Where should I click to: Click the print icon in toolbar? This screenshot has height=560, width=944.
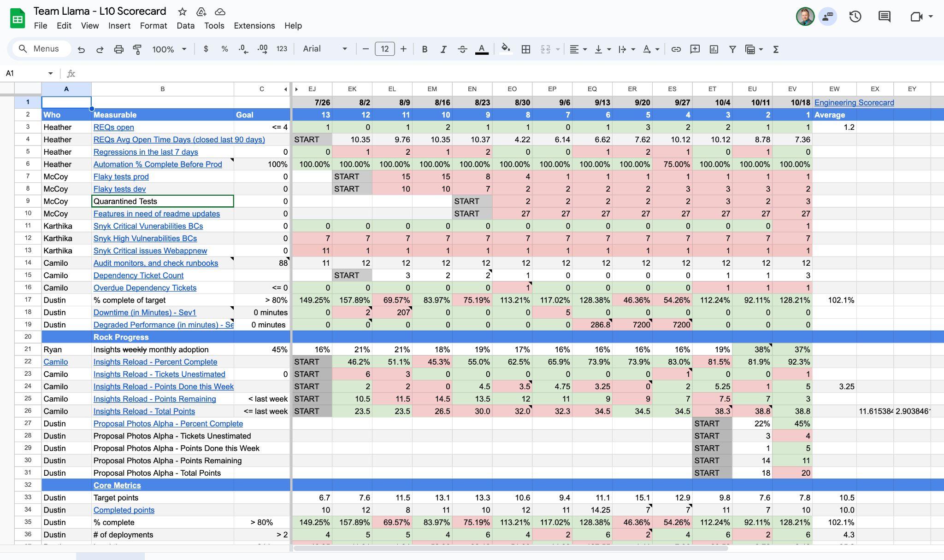[x=118, y=49]
